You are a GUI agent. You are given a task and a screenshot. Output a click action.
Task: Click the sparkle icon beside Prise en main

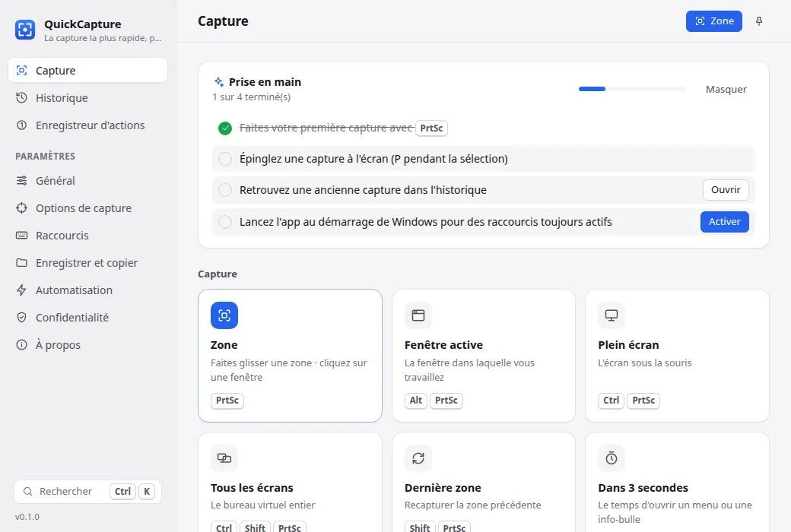[x=219, y=81]
